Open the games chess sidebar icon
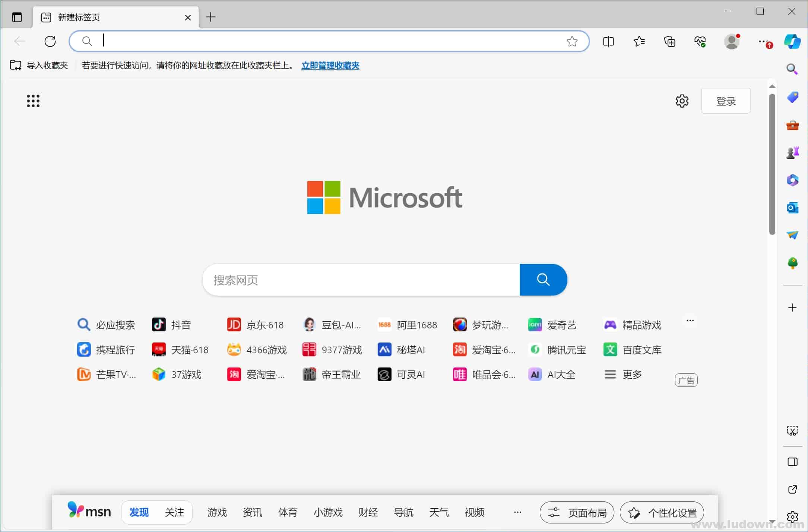This screenshot has height=532, width=808. coord(792,153)
